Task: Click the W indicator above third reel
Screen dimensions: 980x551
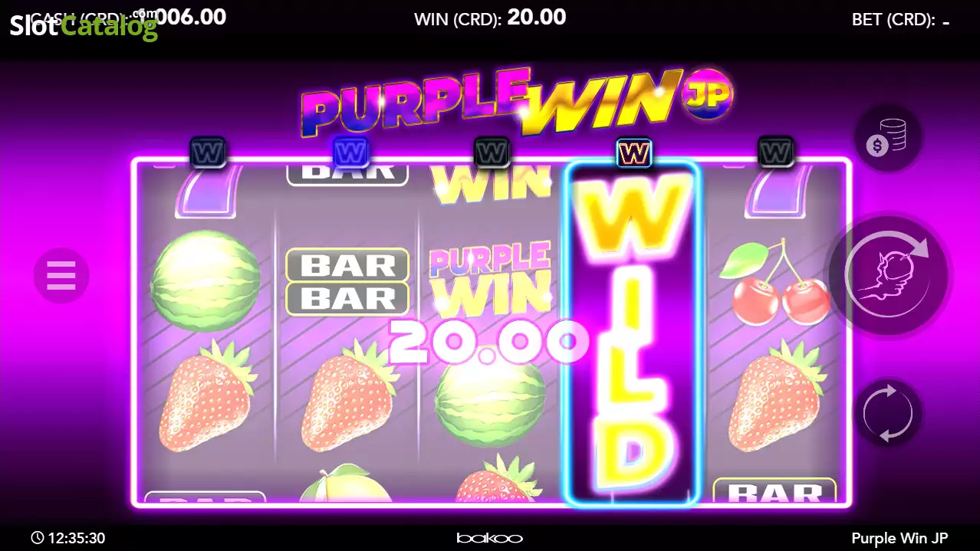Action: point(492,153)
